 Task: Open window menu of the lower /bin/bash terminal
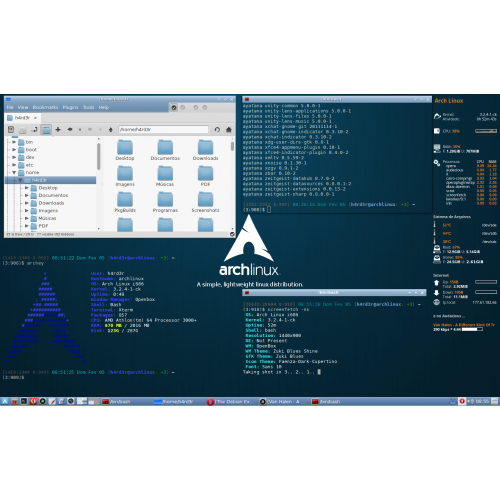click(x=247, y=293)
